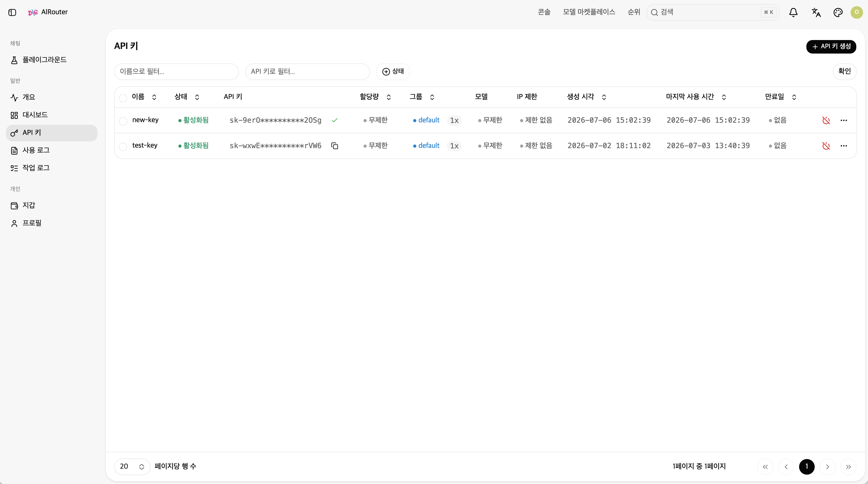Open the notifications bell
Image resolution: width=868 pixels, height=484 pixels.
pyautogui.click(x=793, y=12)
